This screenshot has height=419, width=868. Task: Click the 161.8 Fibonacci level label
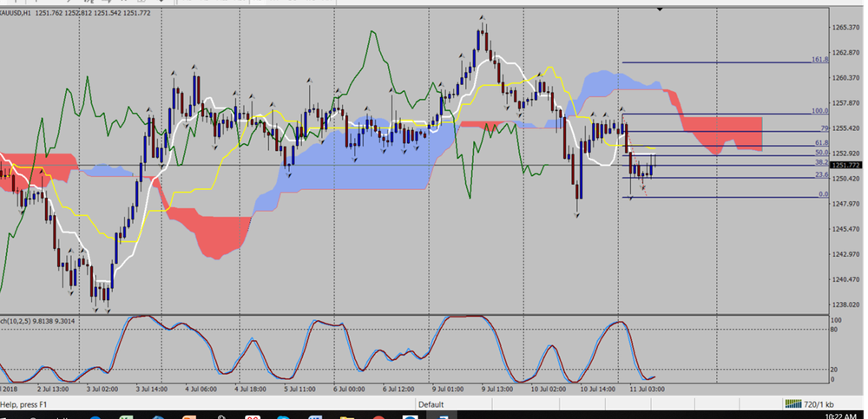pyautogui.click(x=820, y=59)
